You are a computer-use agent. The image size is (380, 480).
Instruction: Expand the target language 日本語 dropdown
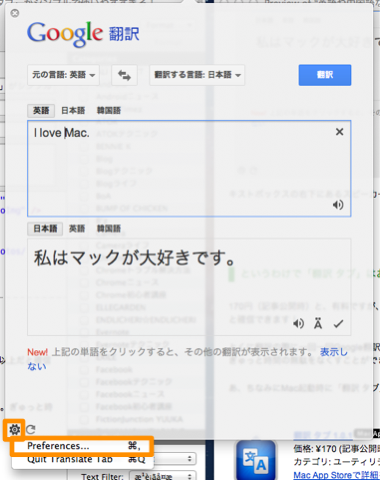(197, 75)
